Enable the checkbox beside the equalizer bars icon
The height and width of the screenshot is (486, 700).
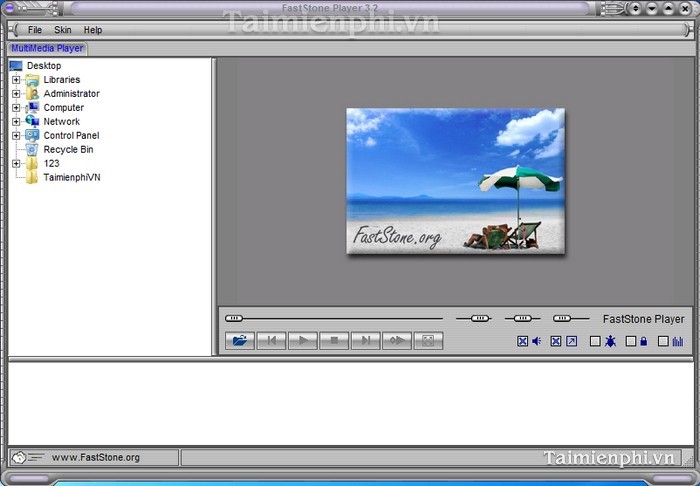click(x=663, y=342)
